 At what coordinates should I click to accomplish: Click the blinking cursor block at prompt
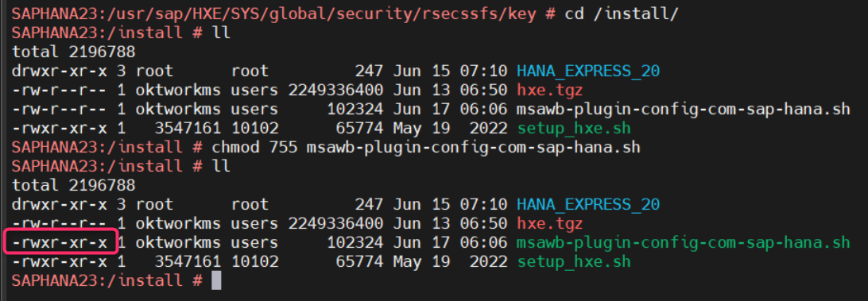216,280
